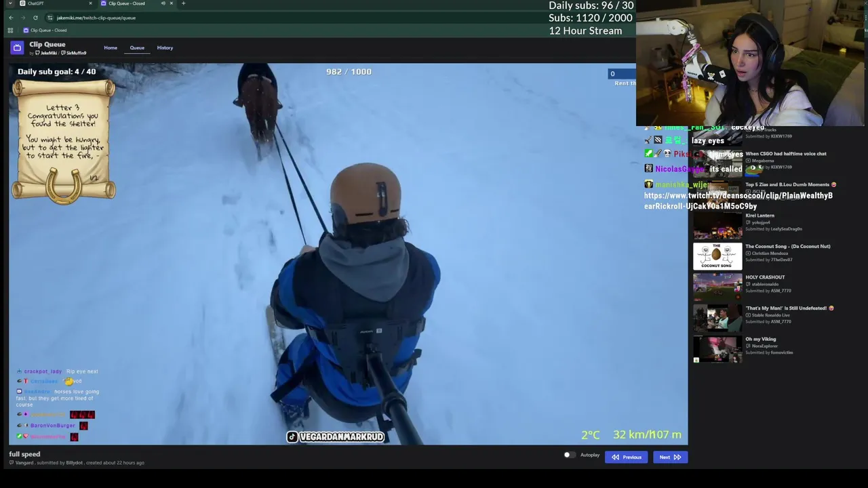Viewport: 868px width, 488px height.
Task: Open the Home page in navigation
Action: pyautogui.click(x=111, y=47)
